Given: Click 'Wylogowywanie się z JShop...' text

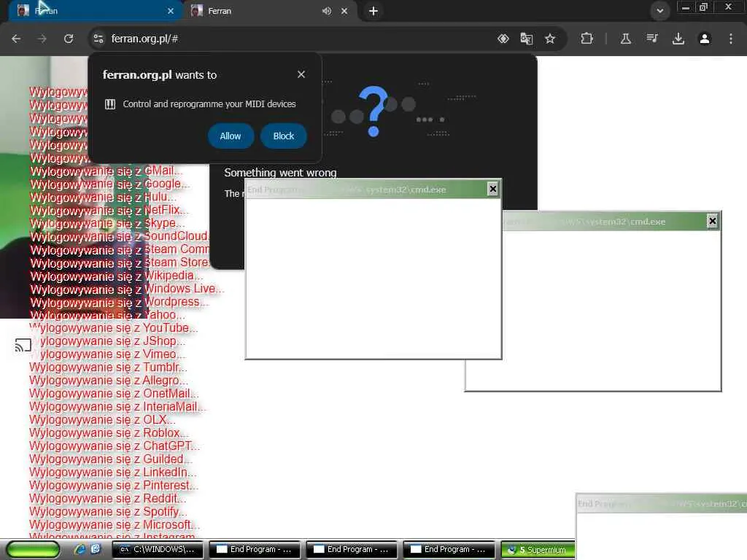Looking at the screenshot, I should (x=107, y=341).
